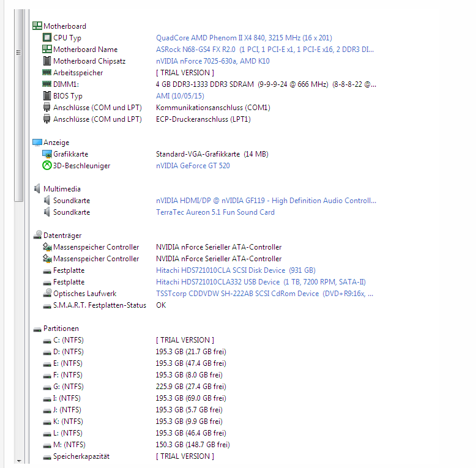Select the DIMM1: row label
476x468 pixels.
point(66,84)
